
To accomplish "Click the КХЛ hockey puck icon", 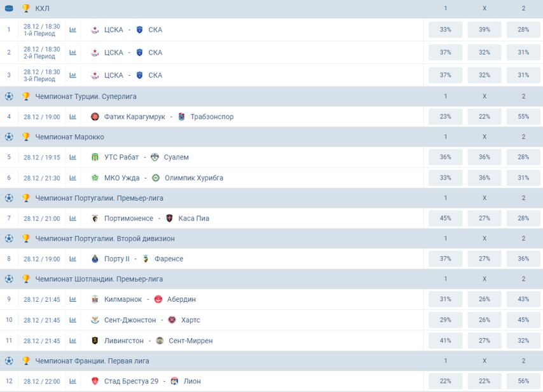I will click(9, 8).
